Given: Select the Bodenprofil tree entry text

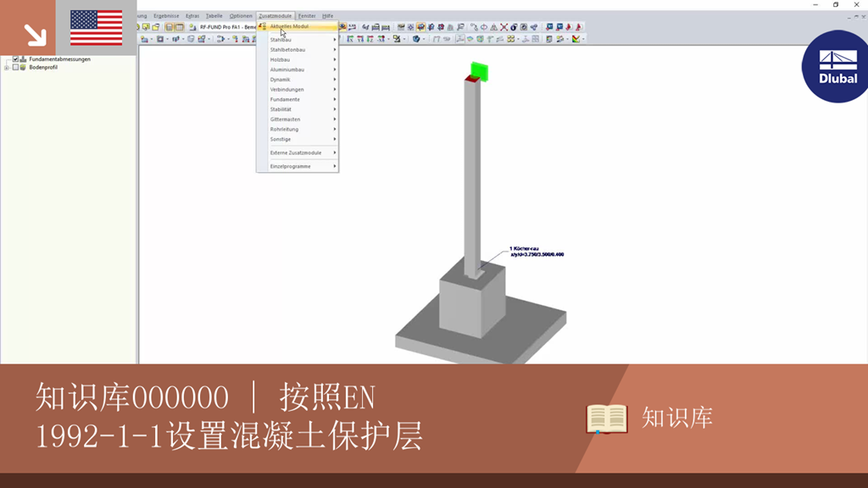Looking at the screenshot, I should 43,67.
